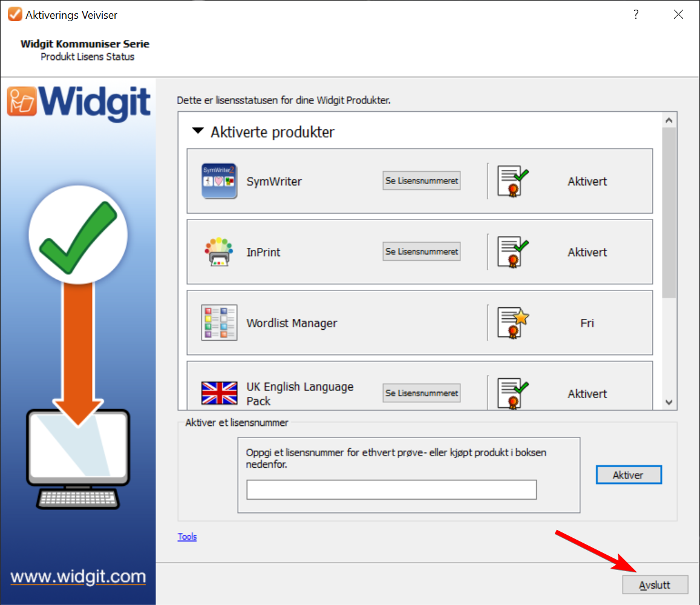Select the Wordlist Manager name text
Screen dimensions: 700x605
(292, 323)
